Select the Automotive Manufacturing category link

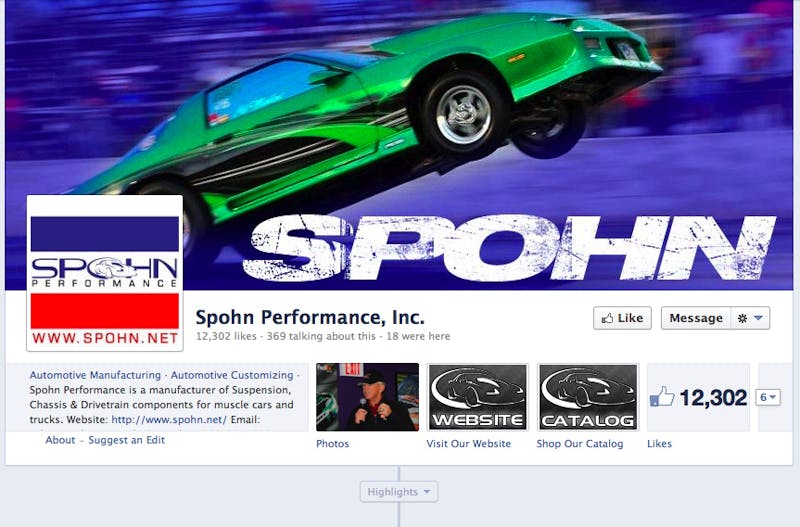95,375
